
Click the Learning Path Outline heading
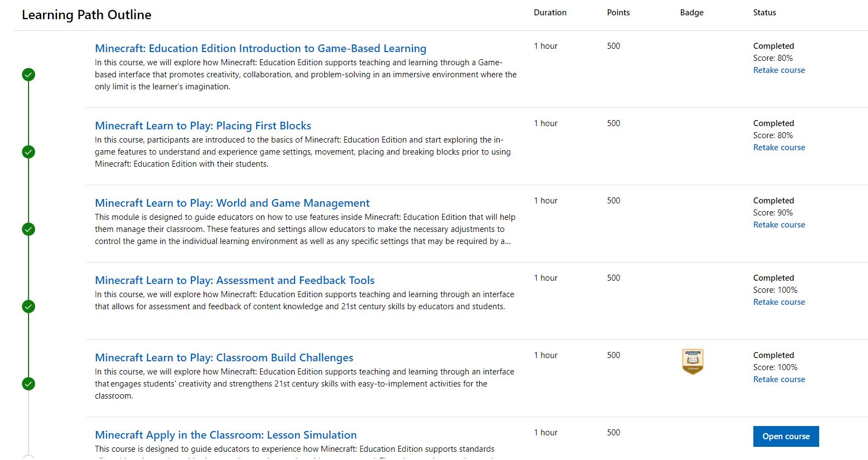point(87,15)
